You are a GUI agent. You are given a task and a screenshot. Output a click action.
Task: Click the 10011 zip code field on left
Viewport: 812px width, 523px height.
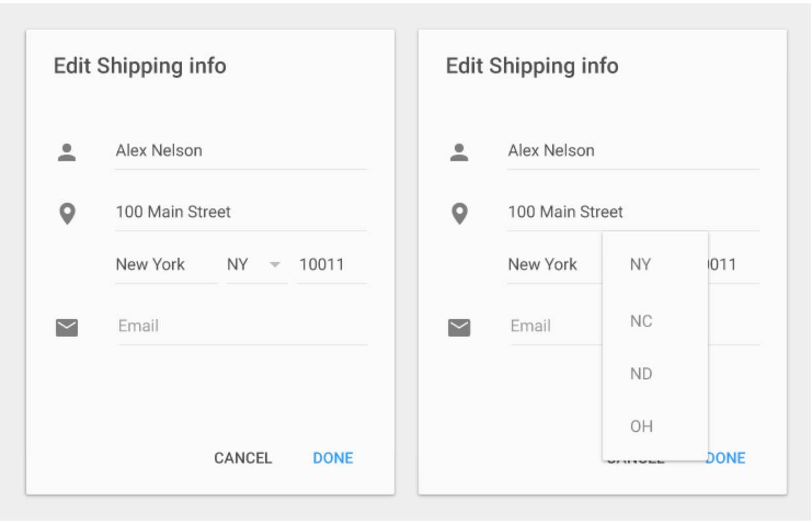(331, 265)
